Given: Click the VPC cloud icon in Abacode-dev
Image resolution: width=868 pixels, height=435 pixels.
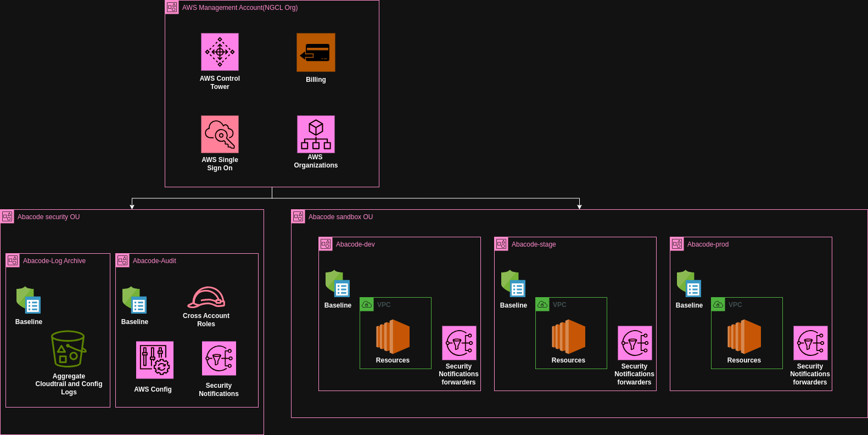Looking at the screenshot, I should pos(367,304).
